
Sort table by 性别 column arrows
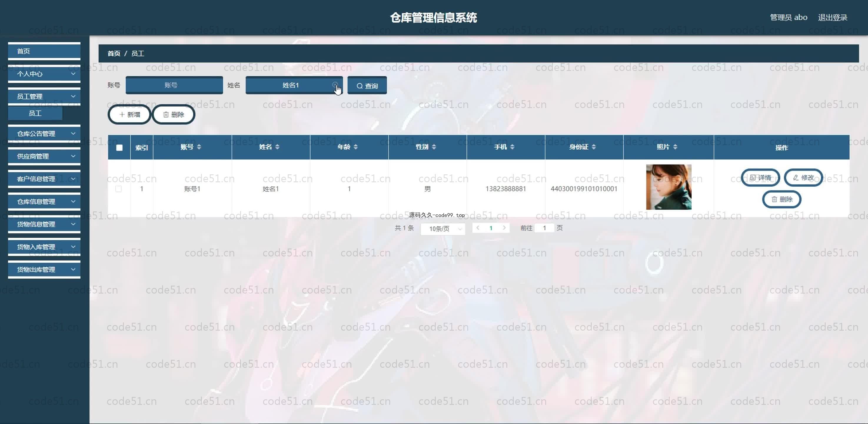coord(434,147)
